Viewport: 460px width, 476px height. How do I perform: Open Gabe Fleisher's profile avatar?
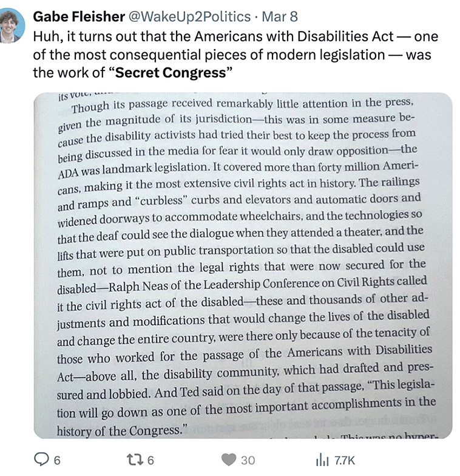11,25
